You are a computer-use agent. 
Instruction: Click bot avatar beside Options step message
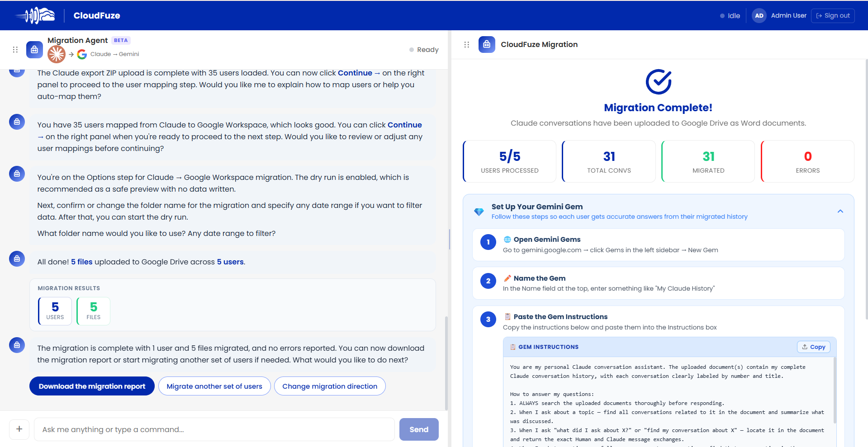tap(17, 174)
